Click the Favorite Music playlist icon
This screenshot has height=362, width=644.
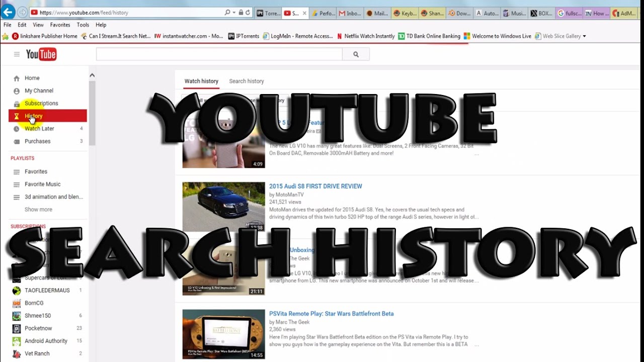pyautogui.click(x=17, y=185)
